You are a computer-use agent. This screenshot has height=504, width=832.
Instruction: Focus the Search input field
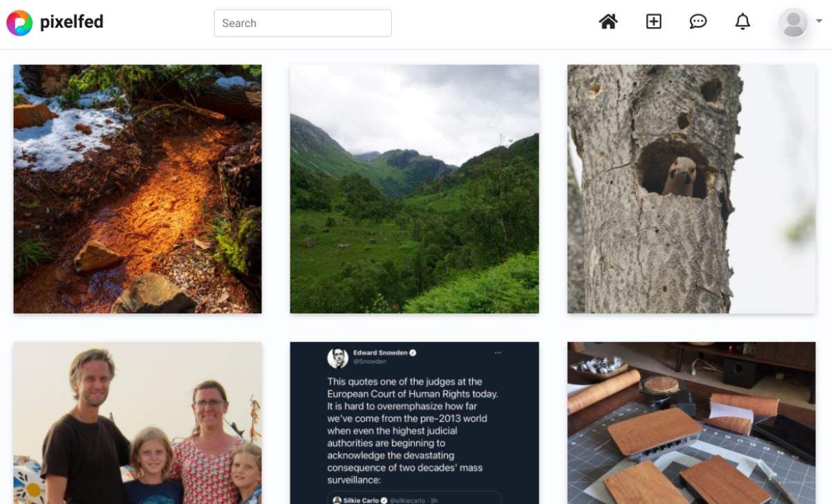click(302, 23)
